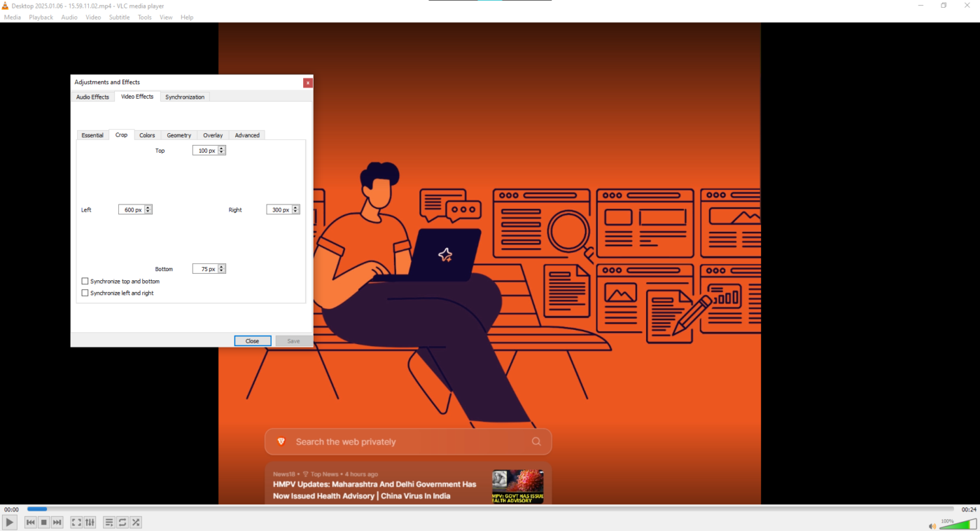Open the extended settings icon
This screenshot has width=980, height=531.
click(x=90, y=523)
